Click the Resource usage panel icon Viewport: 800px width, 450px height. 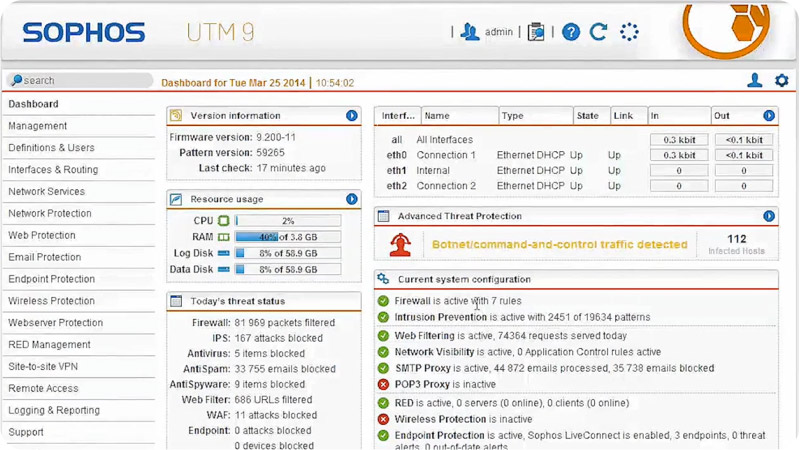pos(176,199)
